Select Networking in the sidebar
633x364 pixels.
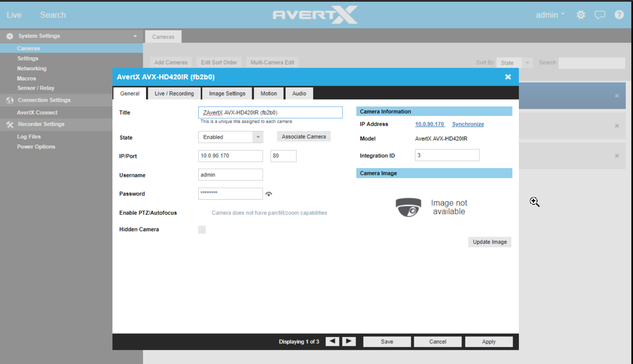click(x=32, y=69)
